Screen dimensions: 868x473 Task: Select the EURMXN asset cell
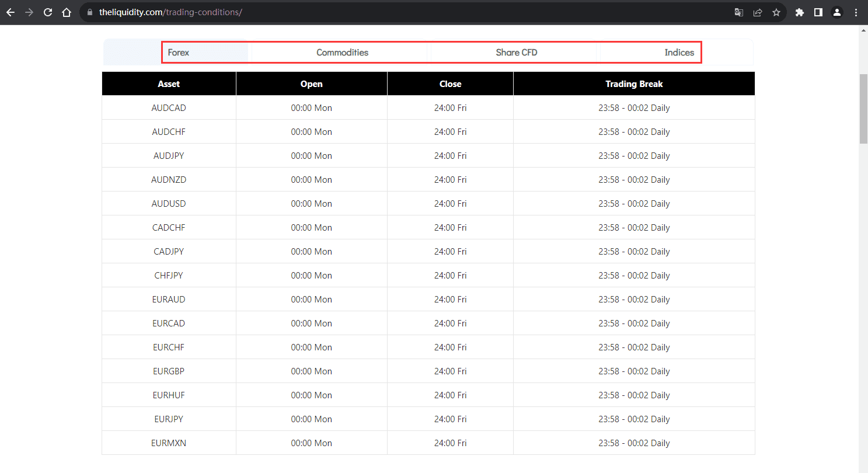coord(169,443)
